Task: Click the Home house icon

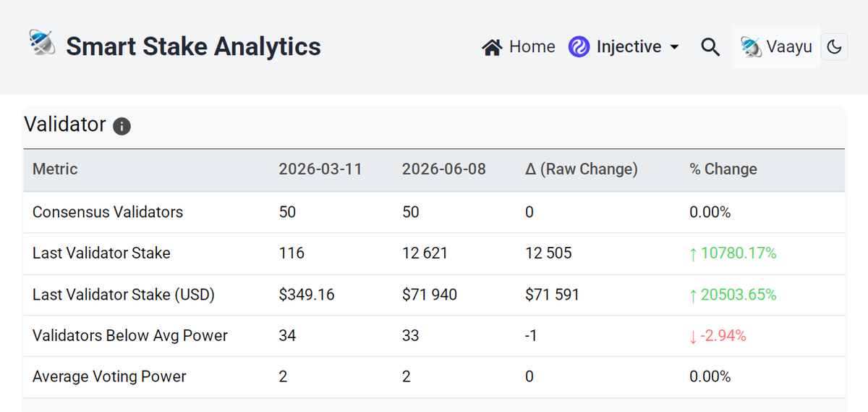Action: click(x=492, y=47)
